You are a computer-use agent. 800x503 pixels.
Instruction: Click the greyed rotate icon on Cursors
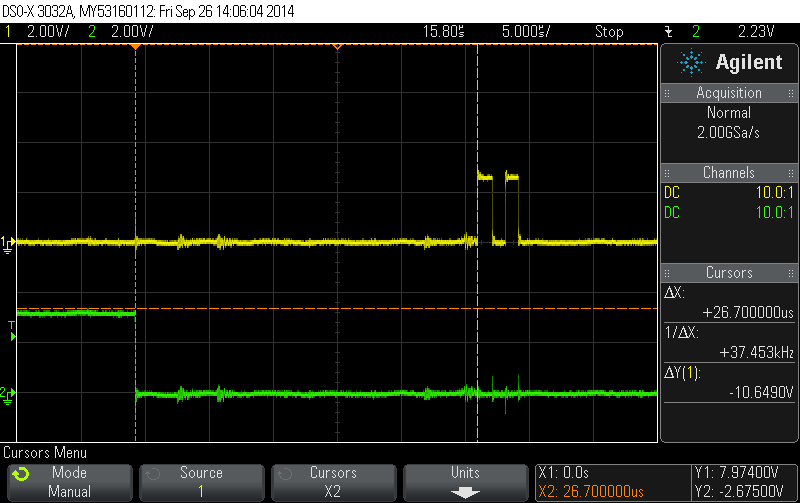coord(285,474)
